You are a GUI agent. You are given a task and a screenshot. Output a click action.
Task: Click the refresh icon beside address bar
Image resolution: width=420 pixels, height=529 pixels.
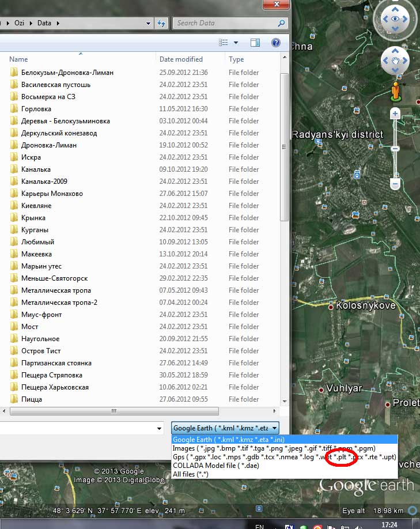click(162, 23)
